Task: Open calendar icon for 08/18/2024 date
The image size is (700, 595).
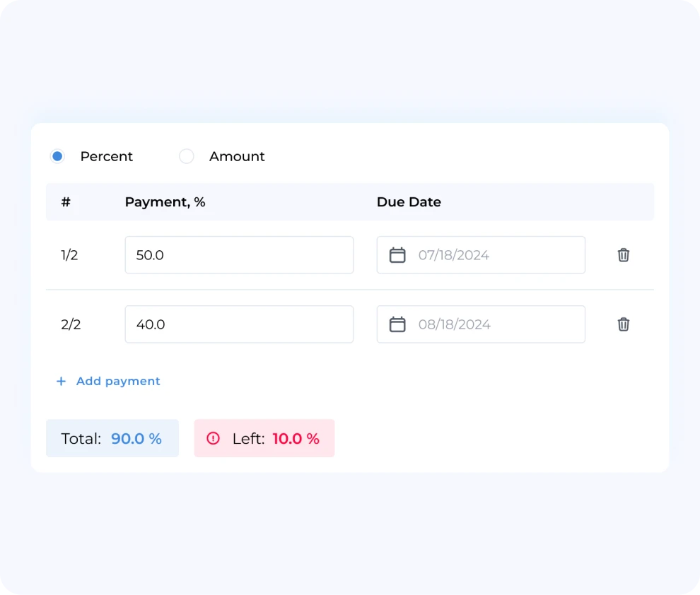Action: [x=397, y=324]
